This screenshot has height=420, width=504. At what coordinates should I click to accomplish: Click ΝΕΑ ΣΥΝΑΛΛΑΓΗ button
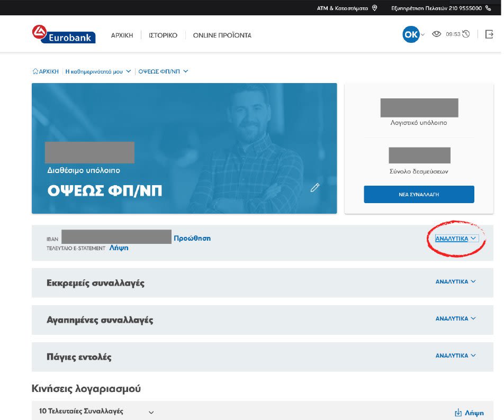coord(418,195)
